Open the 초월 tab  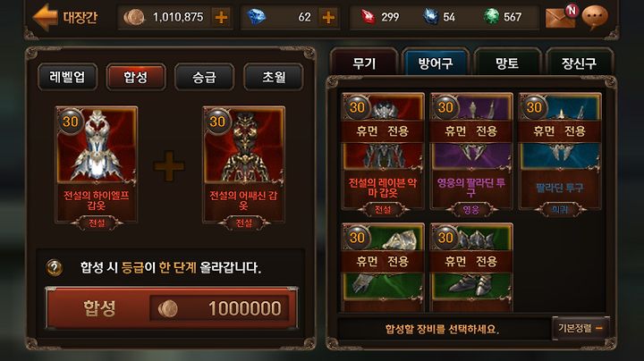(x=274, y=77)
